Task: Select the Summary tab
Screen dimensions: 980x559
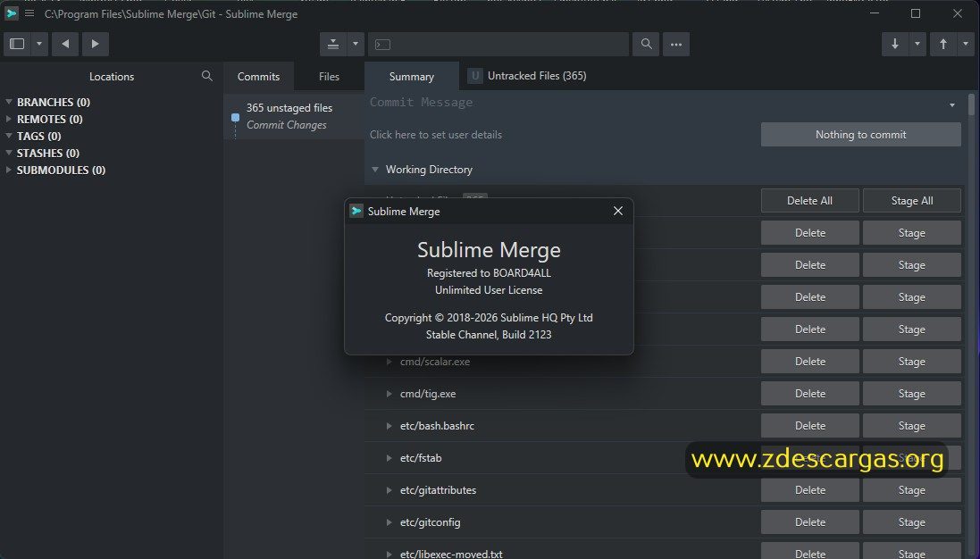Action: [411, 76]
